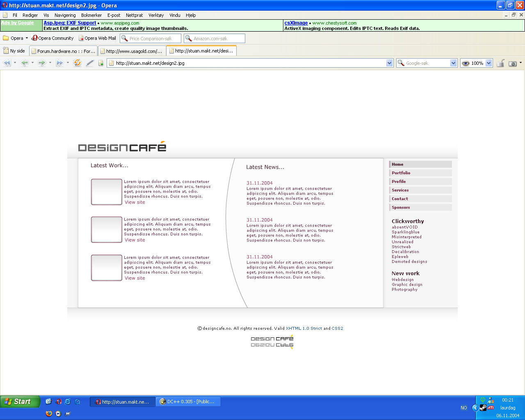Expand the Opera bookmarks folder dropdown arrow
Viewport: 525px width, 420px height.
tap(27, 38)
